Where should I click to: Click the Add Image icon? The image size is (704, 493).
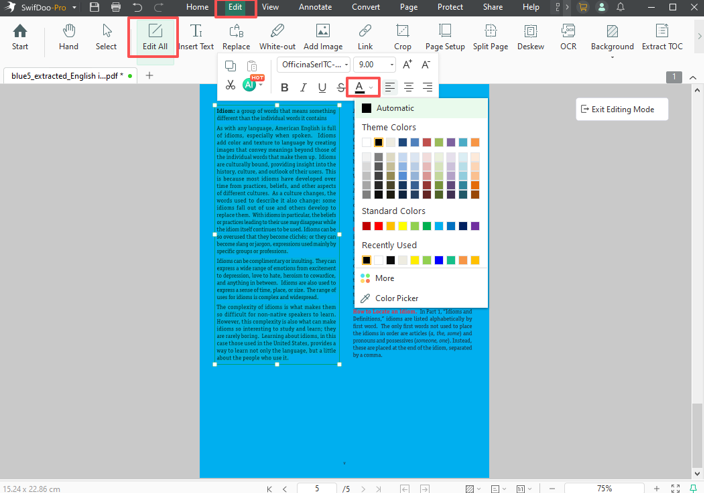[323, 37]
